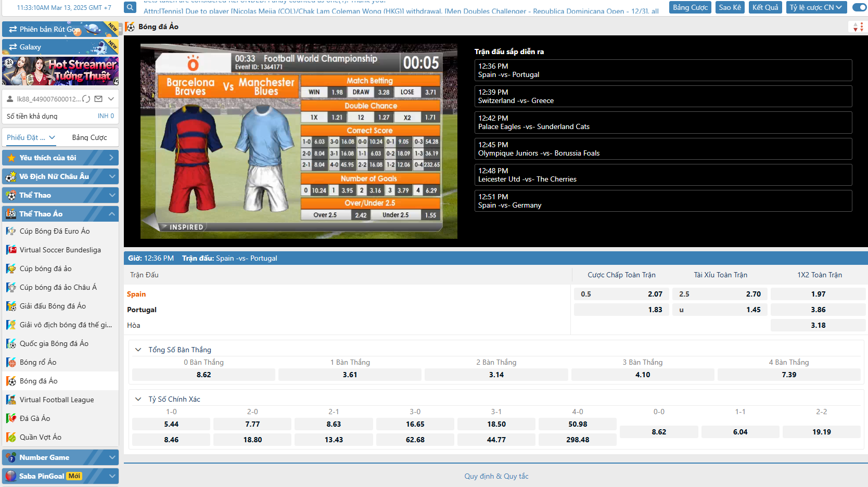
Task: Switch to the Bảng Cược tab in sidebar
Action: click(x=90, y=137)
